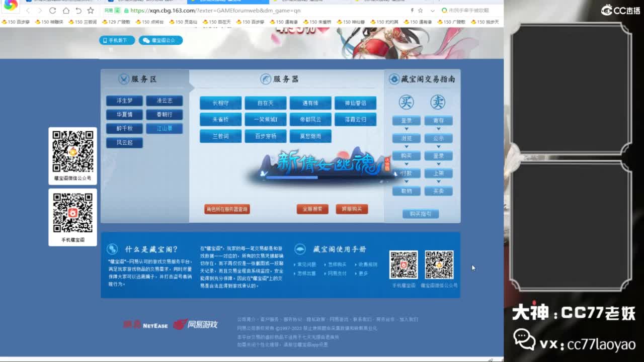Choose the 长相守 server
The width and height of the screenshot is (644, 362).
tap(220, 103)
